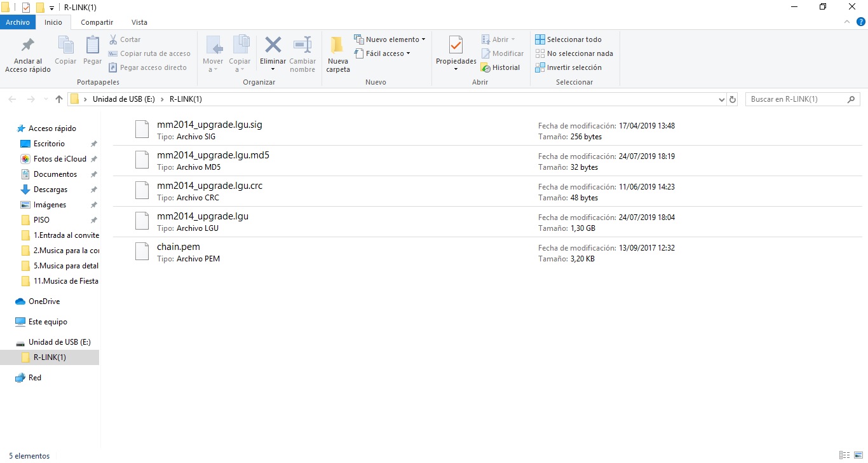Viewport: 868px width, 463px height.
Task: Go up one folder level arrow
Action: 59,99
